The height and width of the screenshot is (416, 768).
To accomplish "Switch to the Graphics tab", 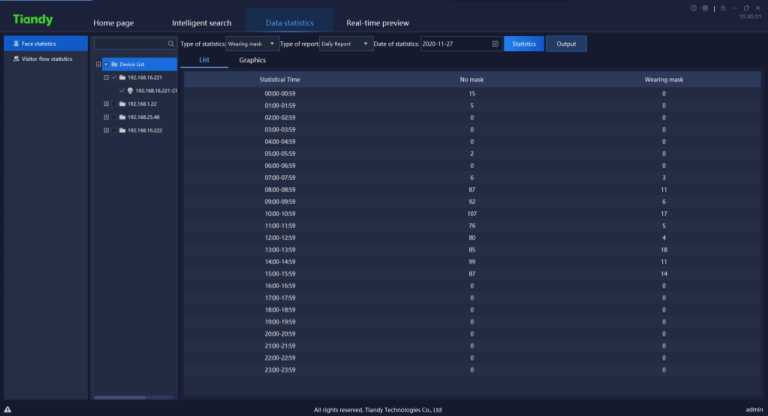I will (252, 61).
